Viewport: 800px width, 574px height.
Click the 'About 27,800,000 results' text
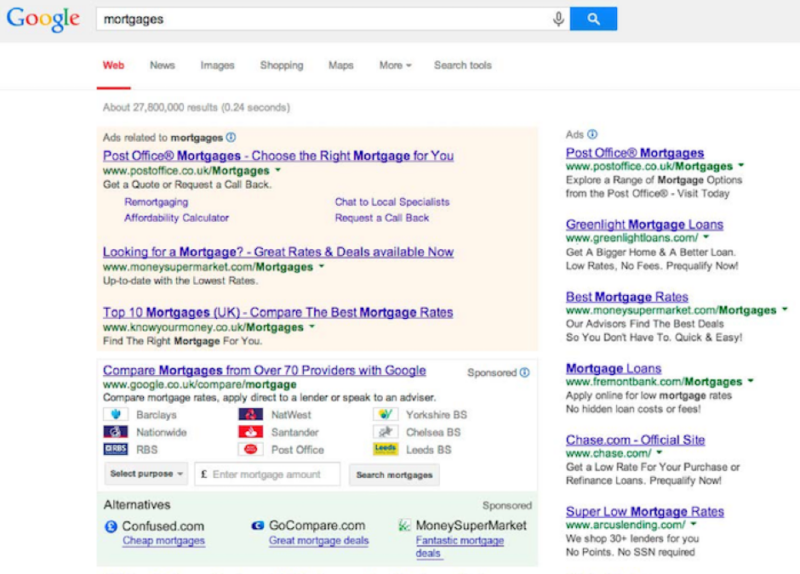point(196,108)
